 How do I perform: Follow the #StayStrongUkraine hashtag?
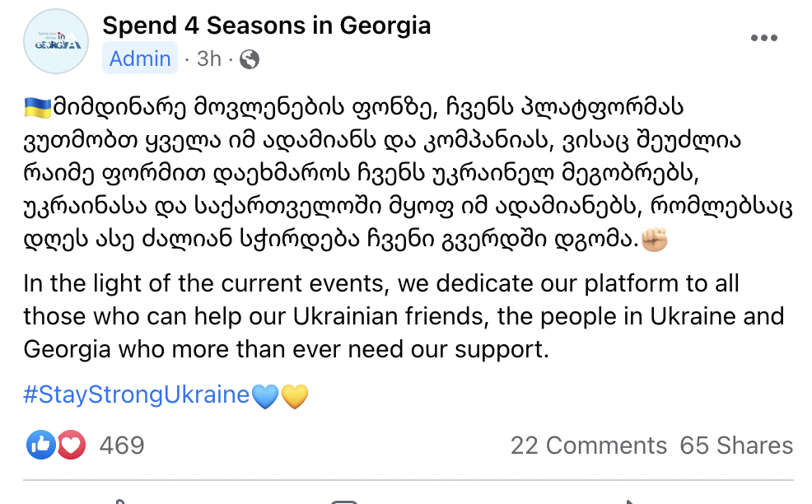coord(136,395)
